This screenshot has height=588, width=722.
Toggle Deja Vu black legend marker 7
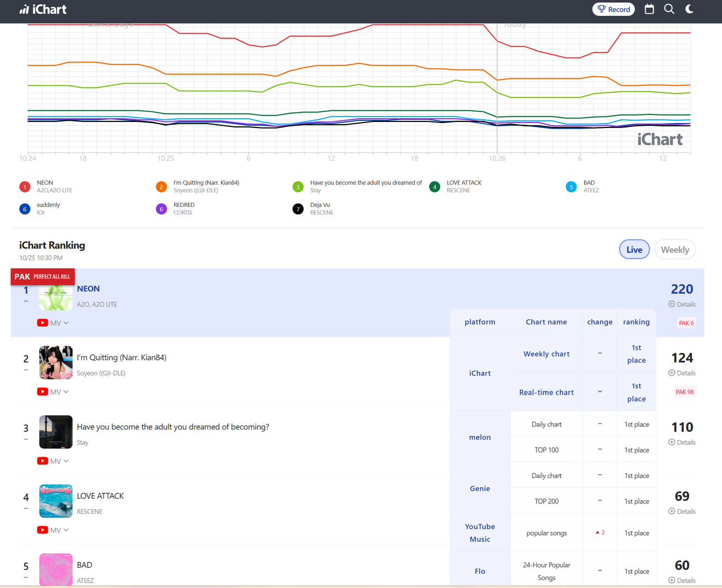(298, 209)
